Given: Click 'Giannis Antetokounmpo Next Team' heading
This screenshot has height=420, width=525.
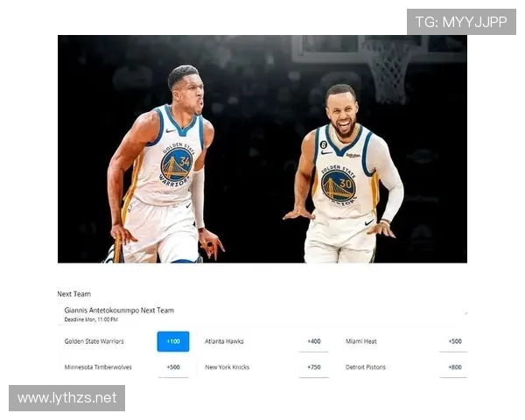Looking at the screenshot, I should (x=119, y=310).
